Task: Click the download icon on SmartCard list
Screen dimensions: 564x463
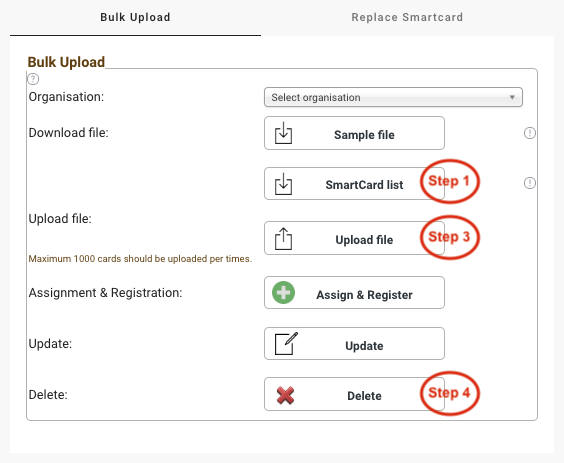Action: pyautogui.click(x=283, y=184)
